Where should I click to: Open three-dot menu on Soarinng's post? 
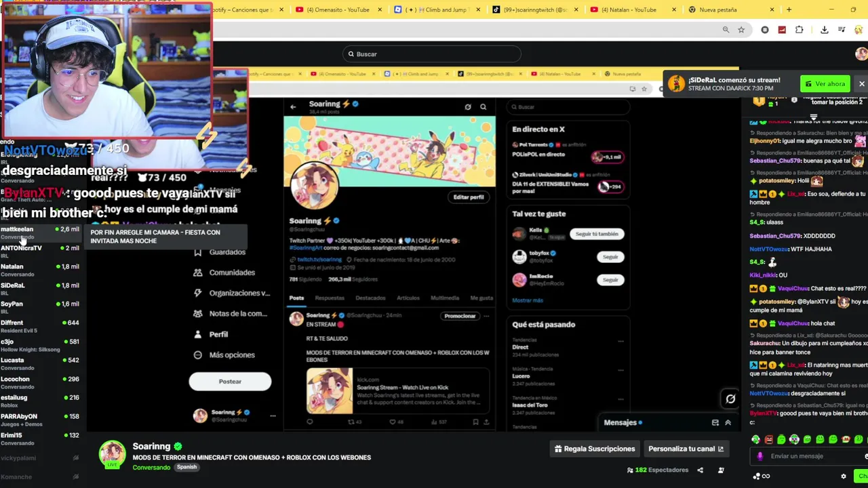point(486,316)
